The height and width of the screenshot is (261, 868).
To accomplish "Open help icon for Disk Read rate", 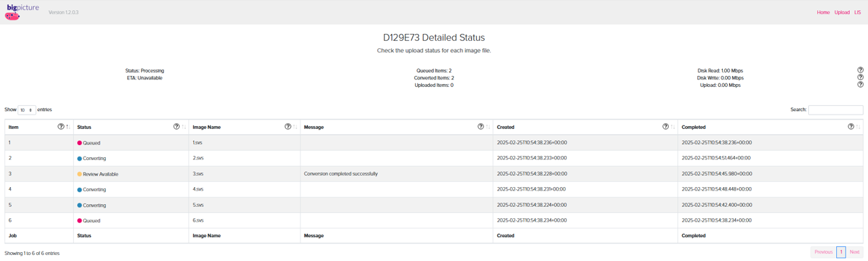I will (x=861, y=71).
